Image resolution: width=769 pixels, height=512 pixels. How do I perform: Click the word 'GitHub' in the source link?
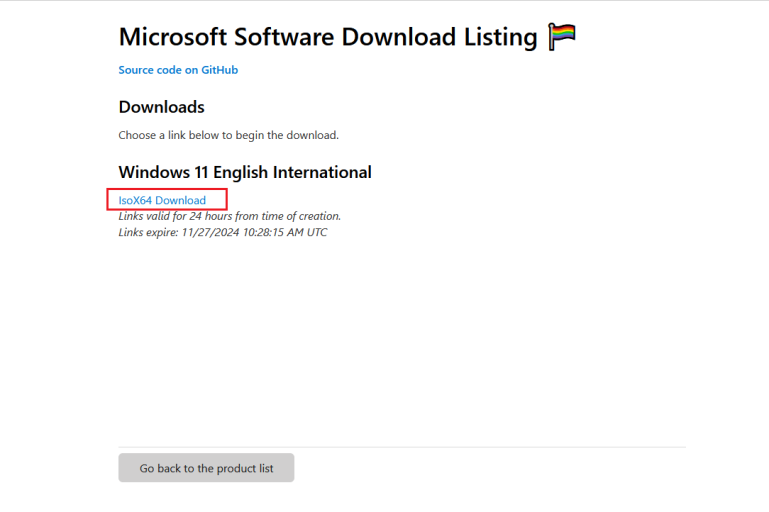click(219, 70)
